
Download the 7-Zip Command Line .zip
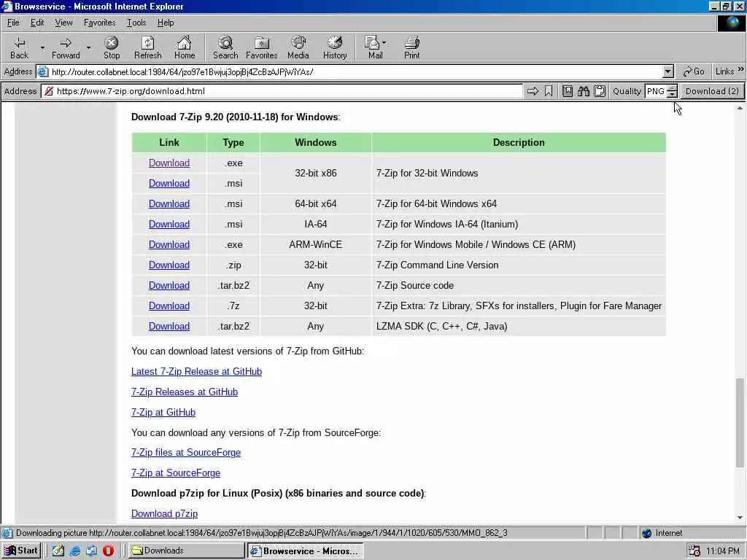[169, 265]
